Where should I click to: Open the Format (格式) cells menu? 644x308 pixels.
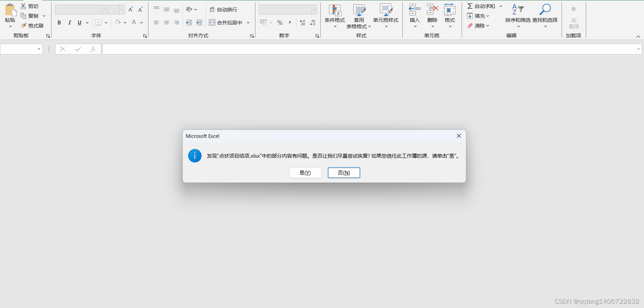(450, 16)
